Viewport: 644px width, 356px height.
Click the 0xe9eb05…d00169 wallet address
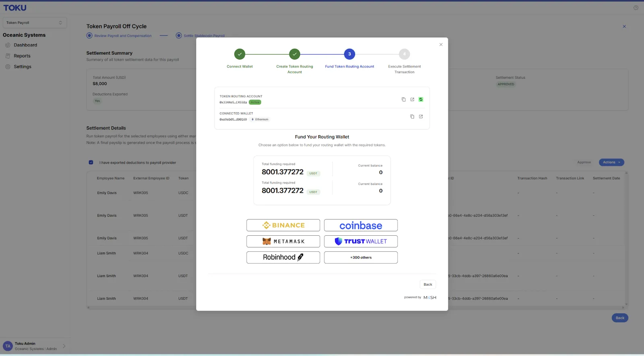[233, 119]
